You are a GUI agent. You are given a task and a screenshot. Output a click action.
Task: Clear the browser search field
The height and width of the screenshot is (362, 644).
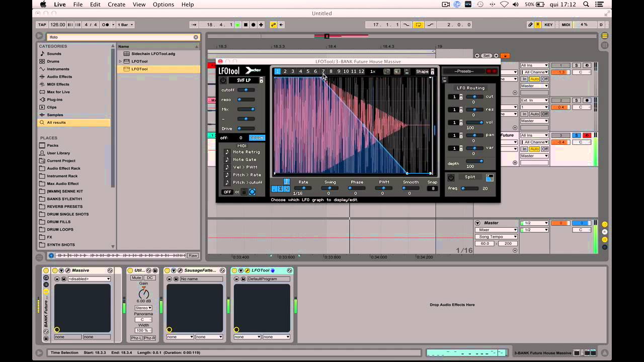pyautogui.click(x=196, y=37)
